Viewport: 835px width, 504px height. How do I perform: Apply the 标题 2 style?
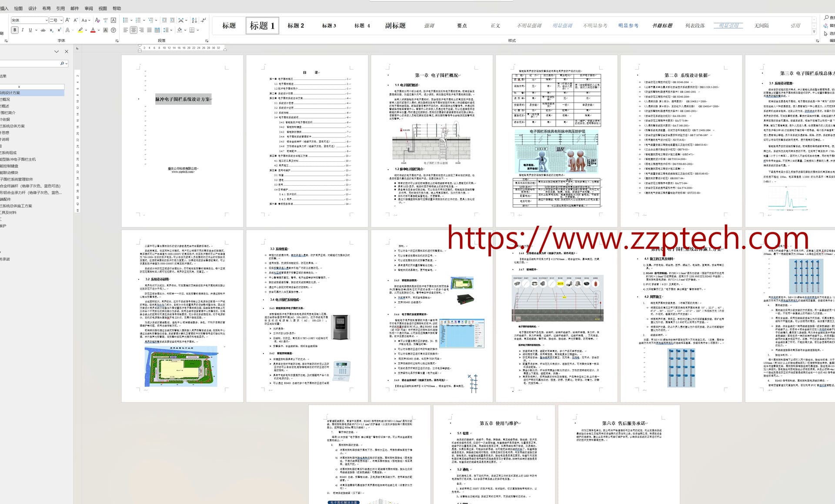point(296,26)
